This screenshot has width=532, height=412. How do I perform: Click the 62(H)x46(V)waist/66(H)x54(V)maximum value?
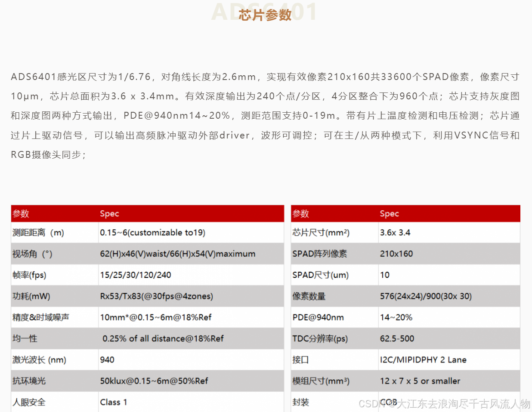(178, 254)
